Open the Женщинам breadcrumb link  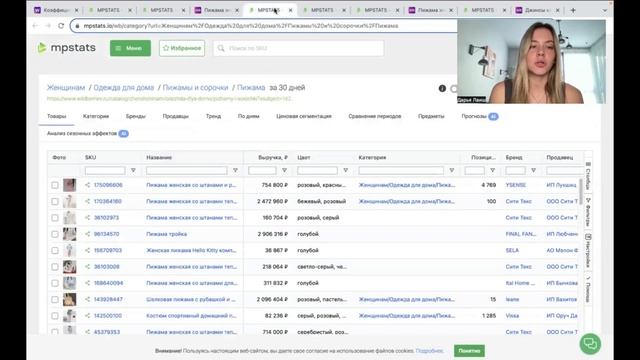[66, 87]
